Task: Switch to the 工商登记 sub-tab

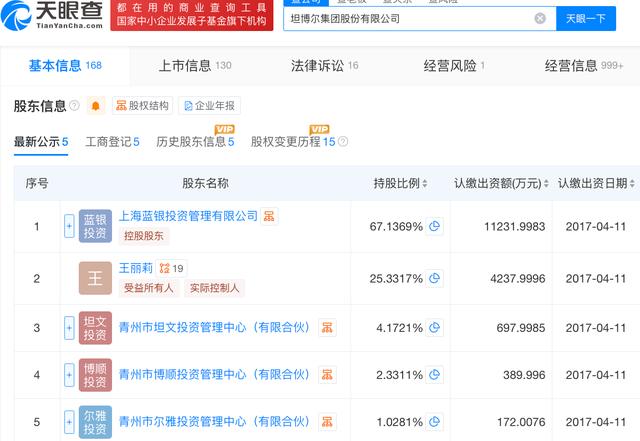Action: (x=112, y=142)
